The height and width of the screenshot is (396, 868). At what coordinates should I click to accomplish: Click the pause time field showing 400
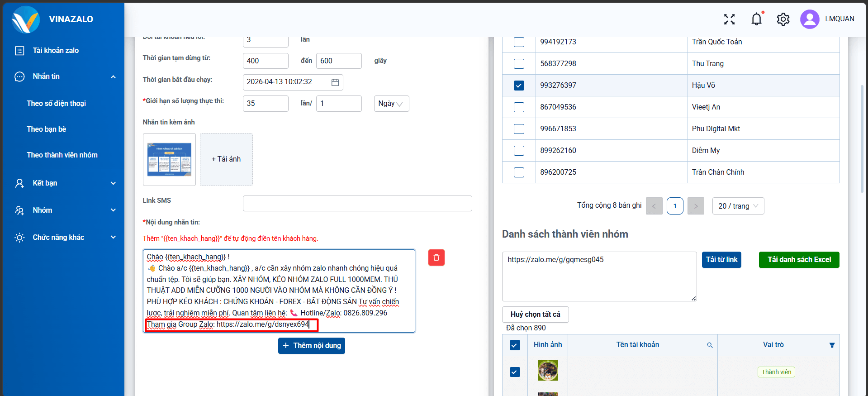pos(266,61)
